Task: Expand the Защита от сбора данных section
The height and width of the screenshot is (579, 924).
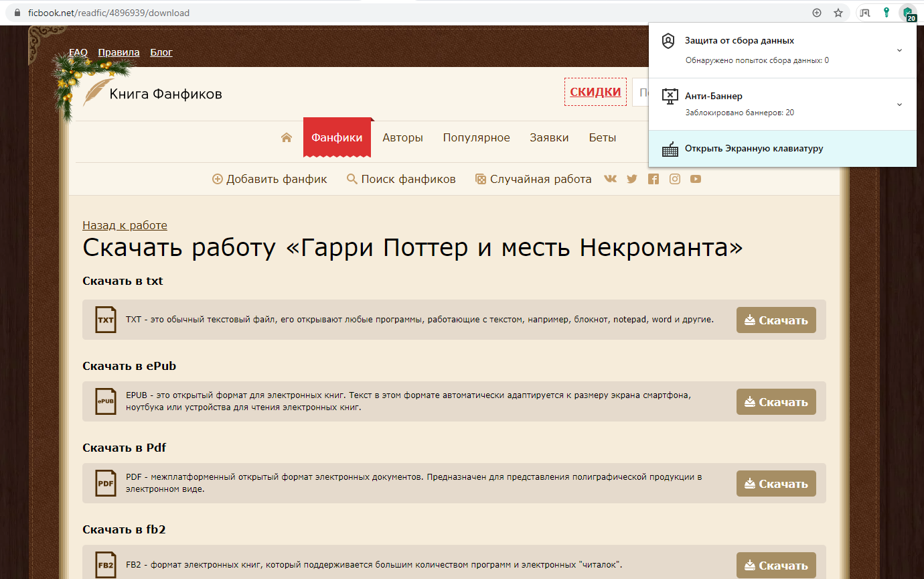Action: pos(899,50)
